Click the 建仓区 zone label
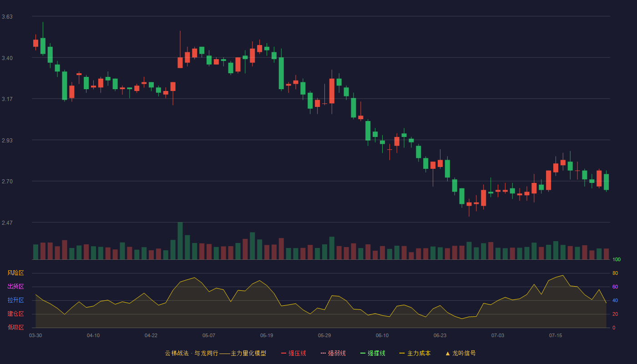Viewport: 637px width, 364px height. [15, 314]
